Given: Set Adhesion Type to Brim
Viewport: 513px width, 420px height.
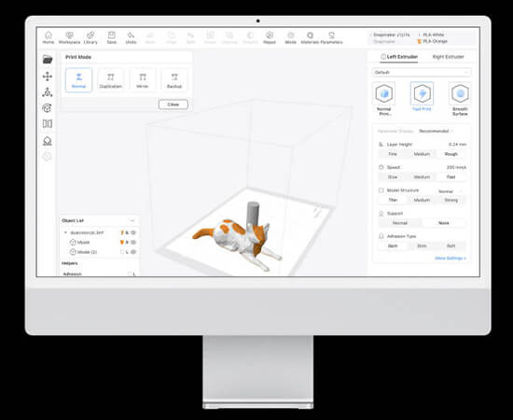Looking at the screenshot, I should [x=422, y=245].
